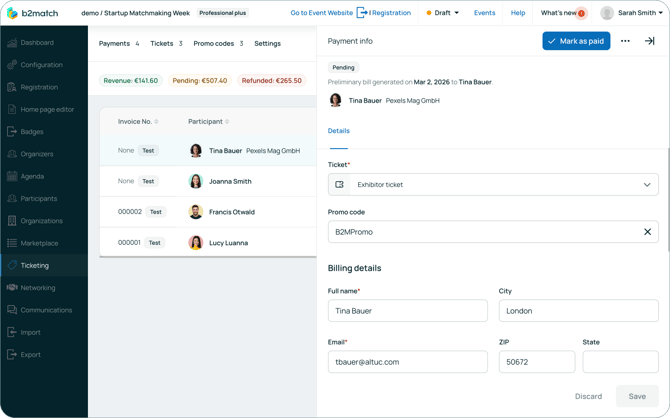Select invoice 000001 row
Screen dimensions: 670x418
click(208, 243)
